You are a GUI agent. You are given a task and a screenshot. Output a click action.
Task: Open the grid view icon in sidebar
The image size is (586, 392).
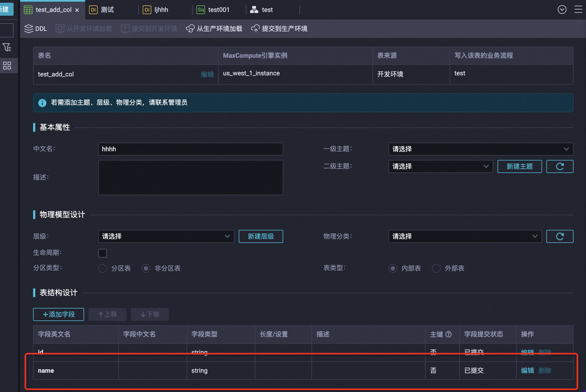(x=7, y=66)
